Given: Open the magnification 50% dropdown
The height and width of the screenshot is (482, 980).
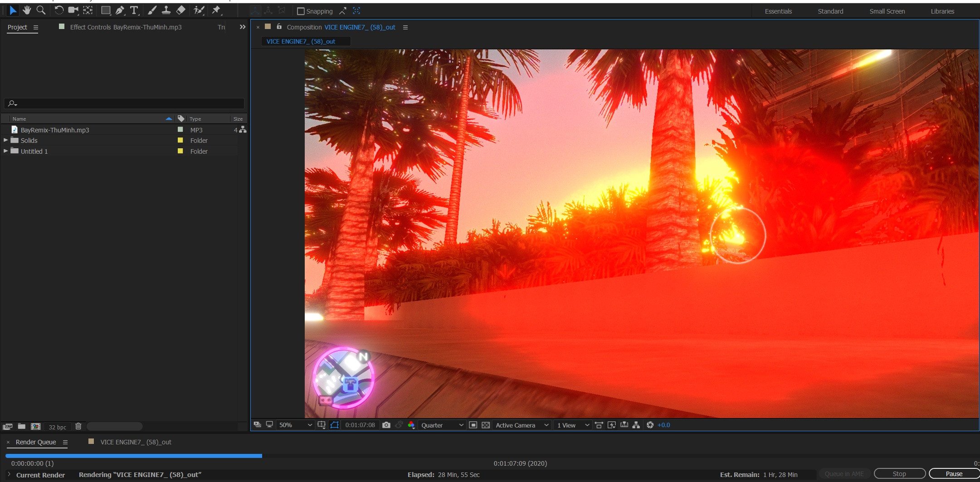Looking at the screenshot, I should pos(295,425).
